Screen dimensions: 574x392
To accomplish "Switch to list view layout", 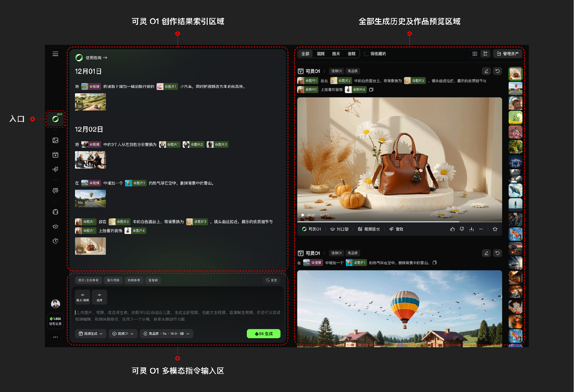I will (485, 54).
